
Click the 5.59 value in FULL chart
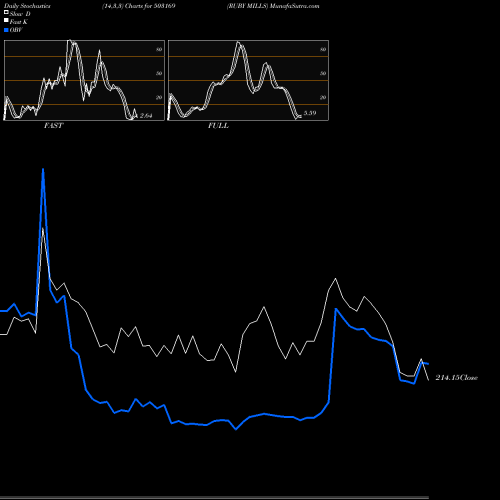coord(310,113)
